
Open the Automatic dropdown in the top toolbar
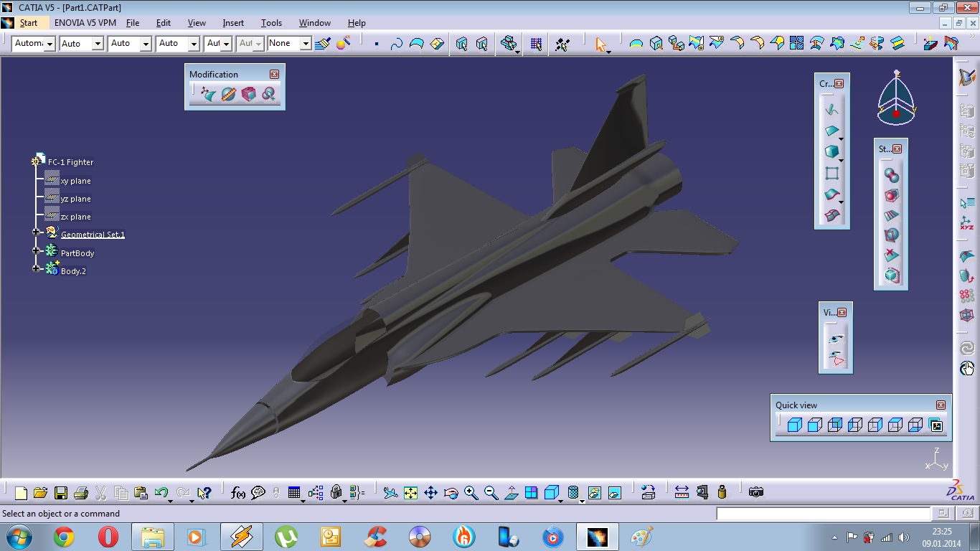(x=50, y=44)
